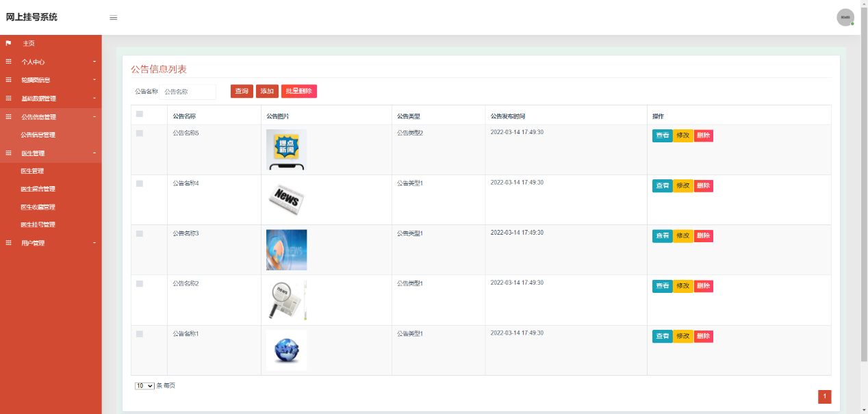This screenshot has height=414, width=868.
Task: Click the 批量删除 button
Action: (299, 91)
